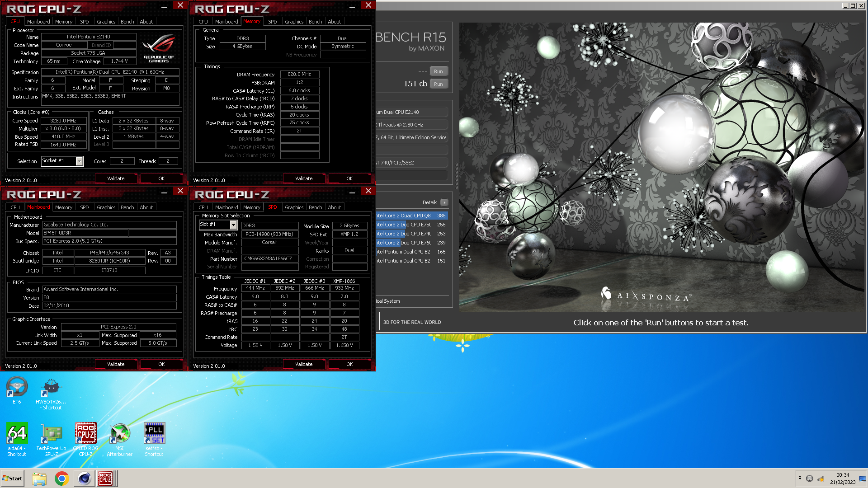Image resolution: width=868 pixels, height=488 pixels.
Task: Open Windows Explorer from the taskbar
Action: [x=39, y=479]
